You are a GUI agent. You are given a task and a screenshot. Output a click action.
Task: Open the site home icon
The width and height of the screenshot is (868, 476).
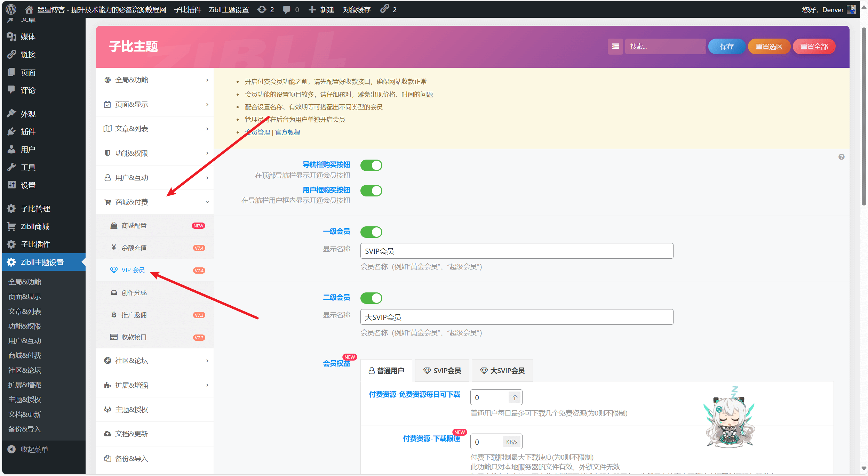point(29,9)
